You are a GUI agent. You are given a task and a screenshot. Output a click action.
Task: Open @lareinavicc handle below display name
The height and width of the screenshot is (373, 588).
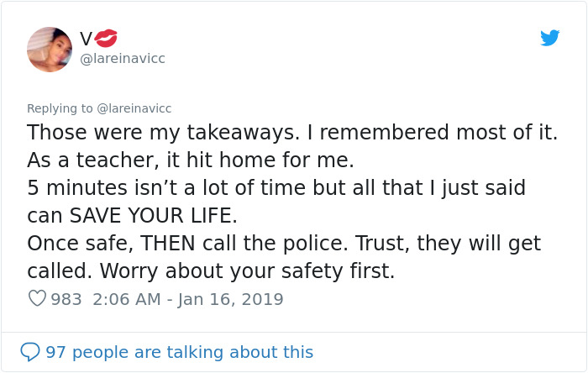pyautogui.click(x=123, y=59)
